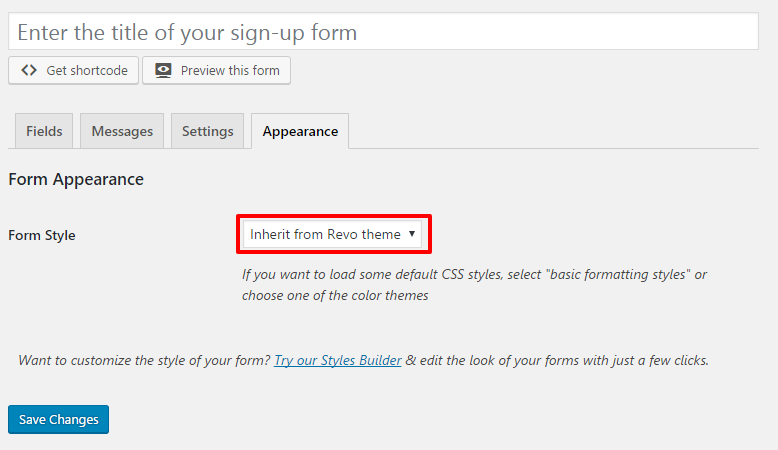The height and width of the screenshot is (450, 778).
Task: Click the Form Appearance heading
Action: [76, 179]
